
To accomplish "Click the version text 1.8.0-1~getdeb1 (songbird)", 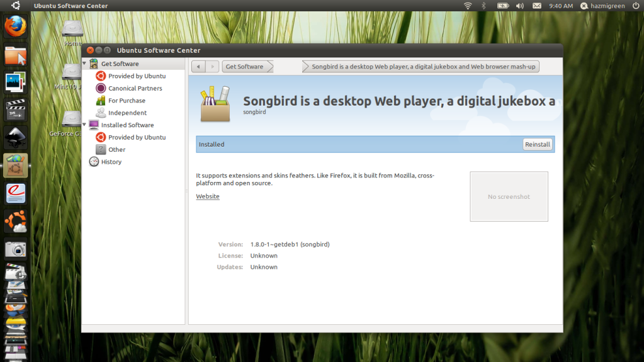I will 290,244.
